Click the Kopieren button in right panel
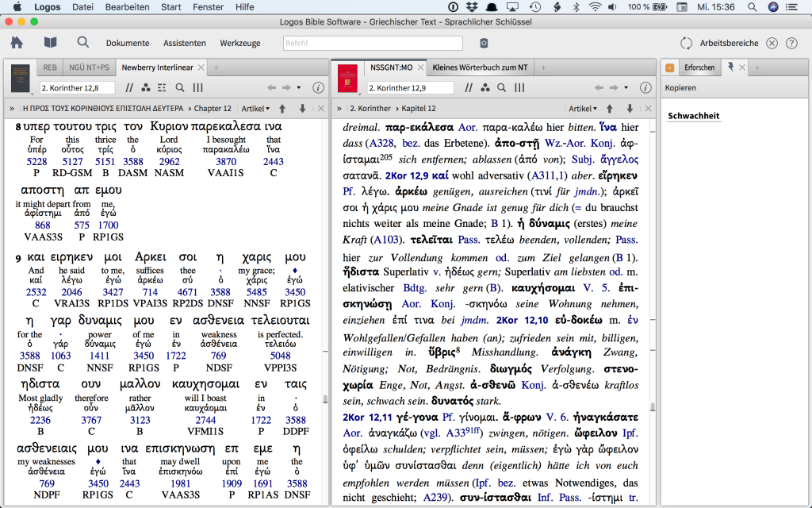 point(680,87)
